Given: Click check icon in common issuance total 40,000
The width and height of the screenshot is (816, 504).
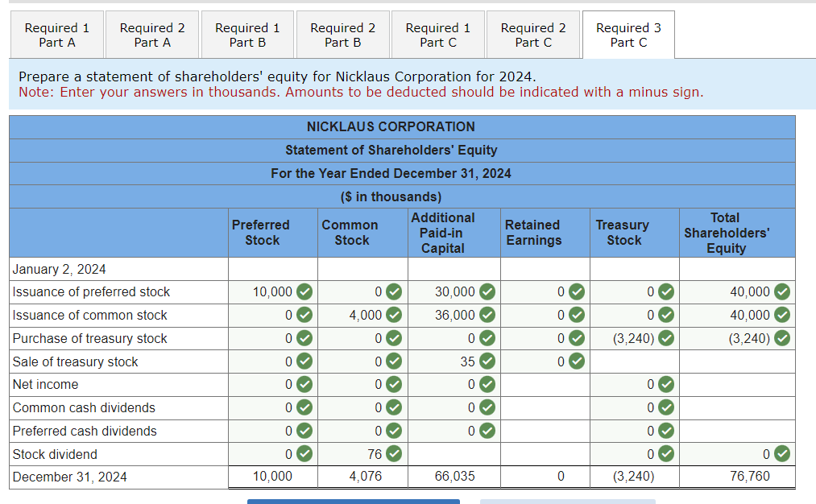Looking at the screenshot, I should [782, 315].
